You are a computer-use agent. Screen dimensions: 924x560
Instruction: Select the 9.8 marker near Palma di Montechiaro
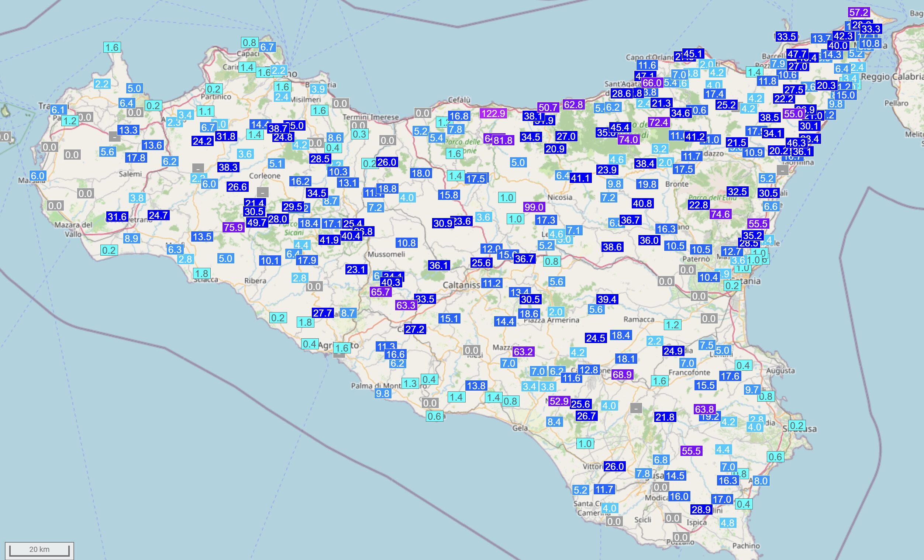[x=383, y=393]
